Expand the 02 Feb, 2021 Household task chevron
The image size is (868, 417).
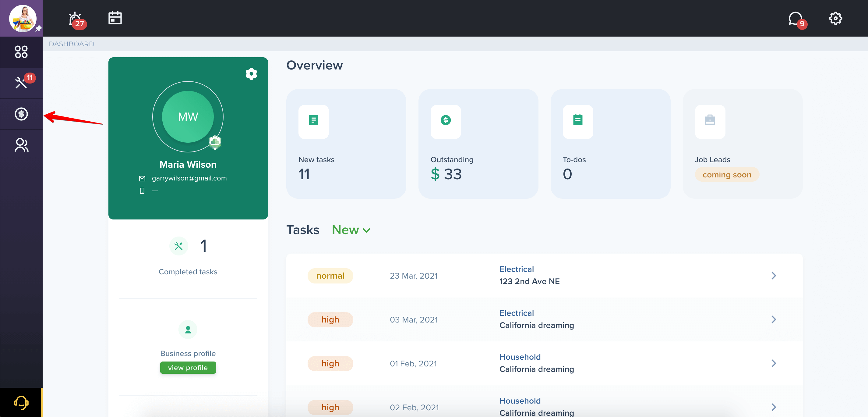coord(774,407)
